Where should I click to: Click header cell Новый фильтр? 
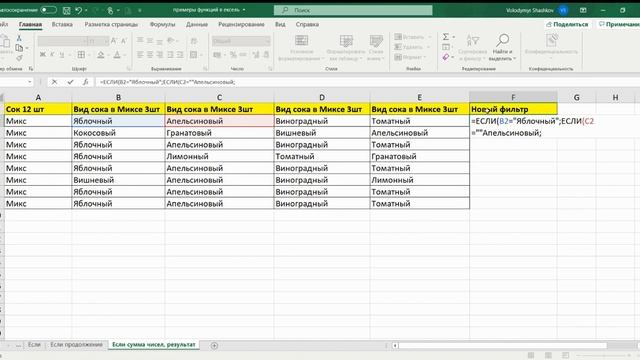pyautogui.click(x=513, y=109)
